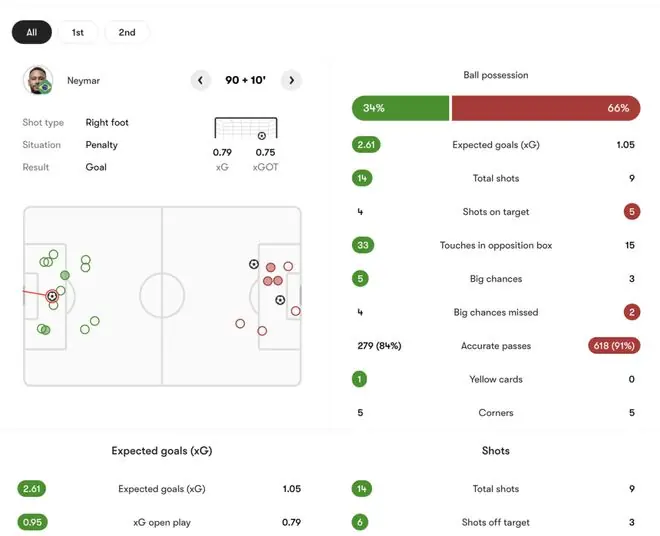Click Neymar's player avatar
The width and height of the screenshot is (660, 536).
(x=38, y=80)
